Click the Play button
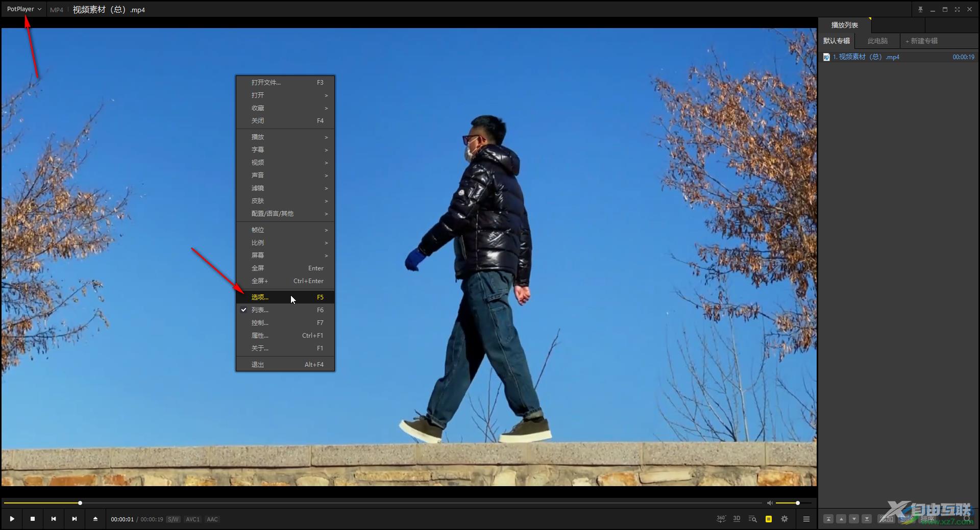 pyautogui.click(x=12, y=519)
